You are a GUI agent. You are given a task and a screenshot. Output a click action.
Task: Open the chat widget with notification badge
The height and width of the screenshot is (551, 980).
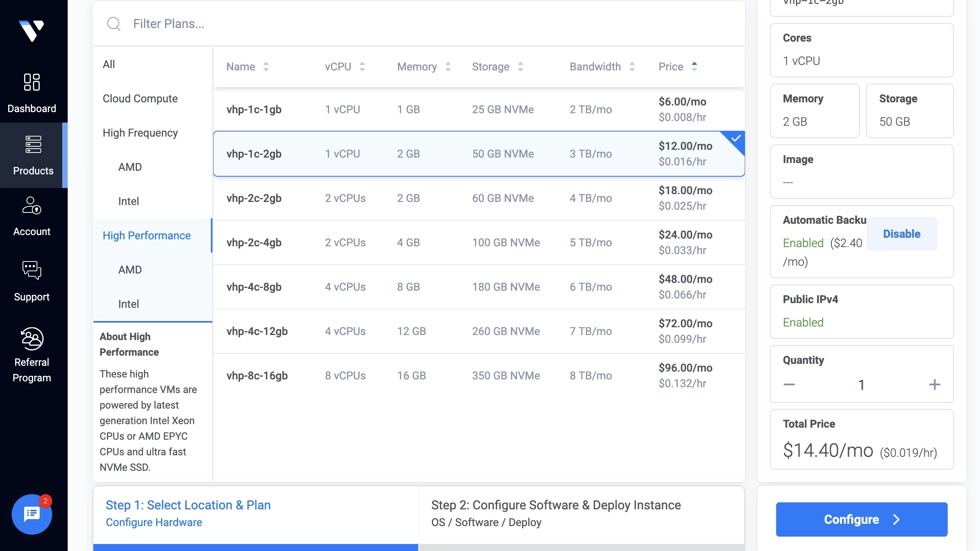click(x=32, y=514)
